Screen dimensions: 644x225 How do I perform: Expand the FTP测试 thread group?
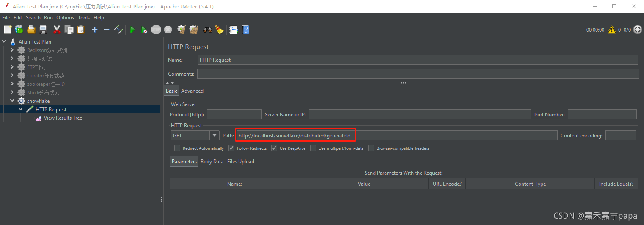point(12,67)
